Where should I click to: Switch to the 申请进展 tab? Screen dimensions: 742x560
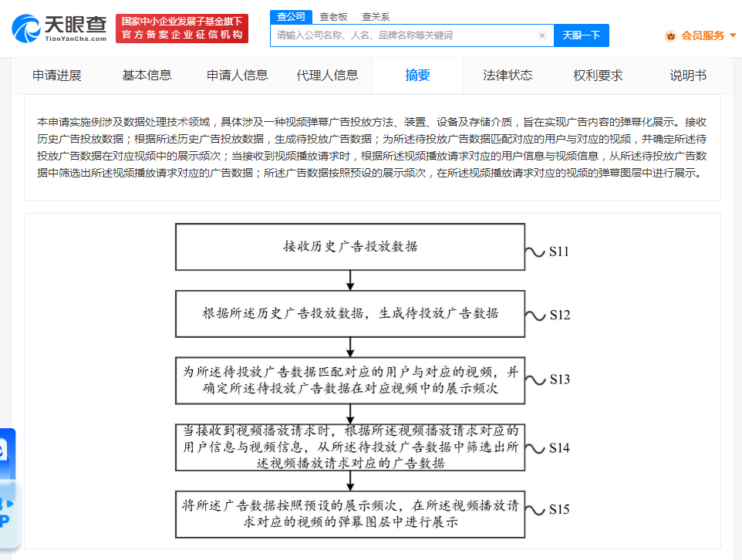(57, 76)
